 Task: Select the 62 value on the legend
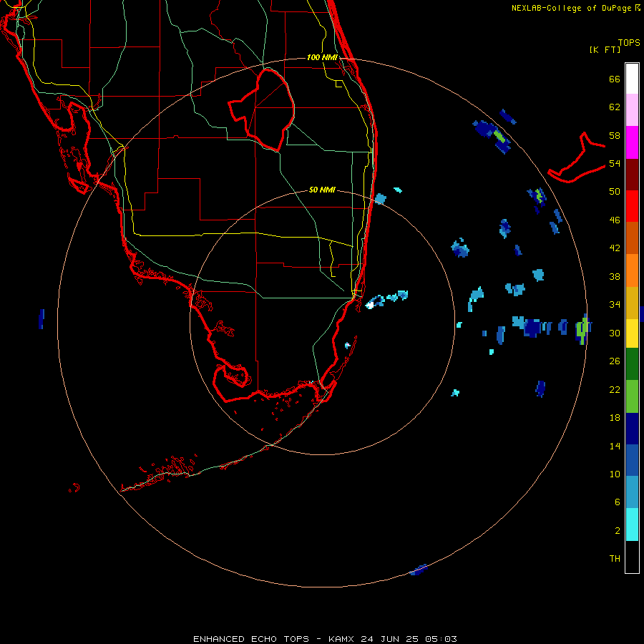(x=615, y=107)
